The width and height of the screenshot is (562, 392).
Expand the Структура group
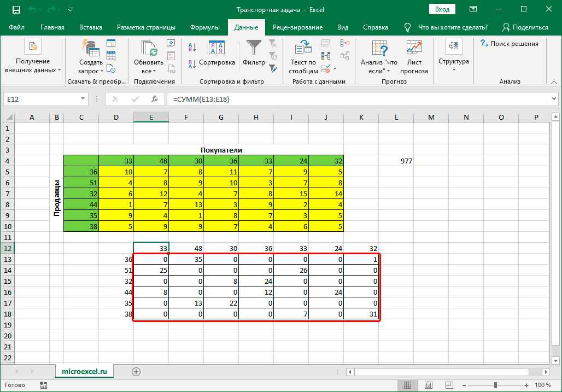click(x=453, y=56)
